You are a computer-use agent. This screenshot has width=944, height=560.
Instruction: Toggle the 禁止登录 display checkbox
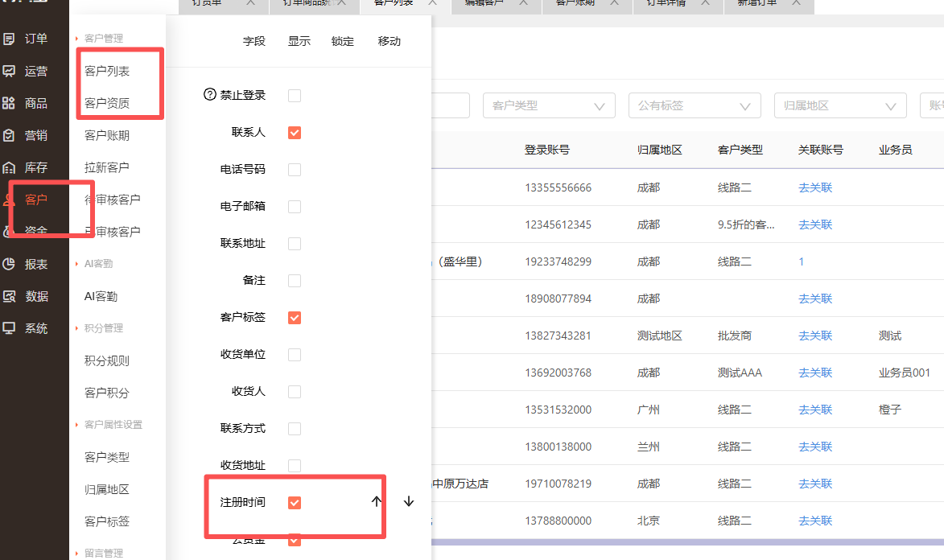pos(295,96)
